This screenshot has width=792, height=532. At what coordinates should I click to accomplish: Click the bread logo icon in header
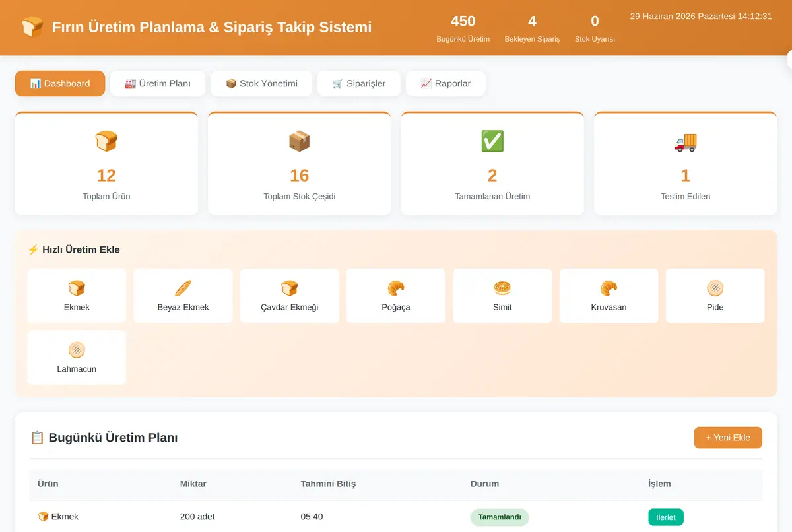click(x=32, y=27)
